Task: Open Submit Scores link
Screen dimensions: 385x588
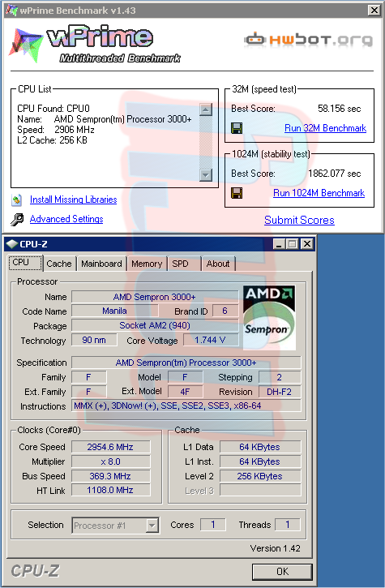Action: (299, 220)
